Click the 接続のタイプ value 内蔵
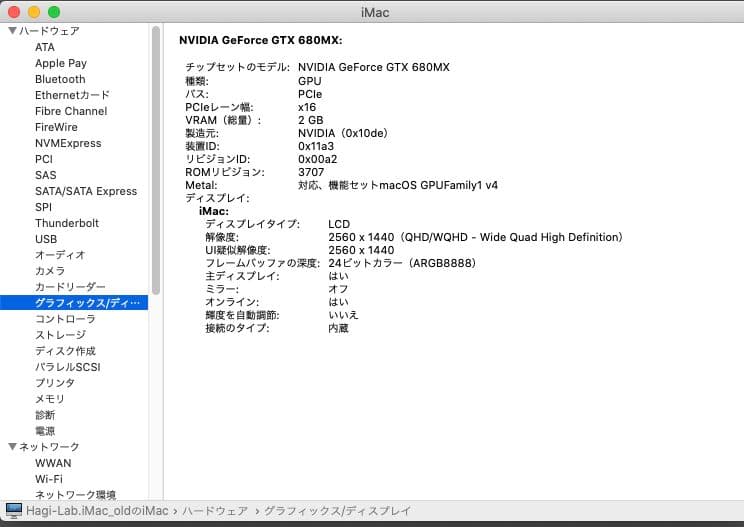This screenshot has height=527, width=744. coord(338,328)
